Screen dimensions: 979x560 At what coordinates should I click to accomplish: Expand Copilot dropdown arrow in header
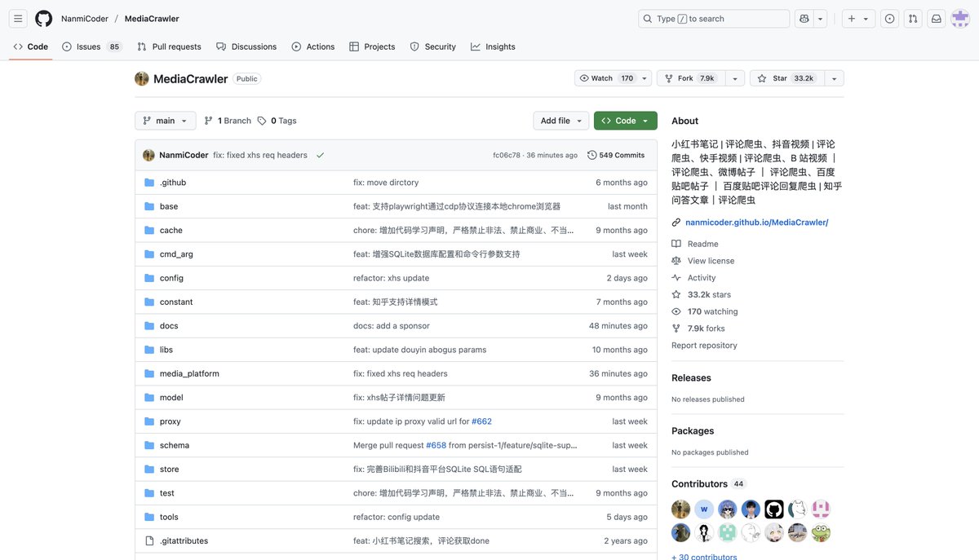[x=820, y=19]
